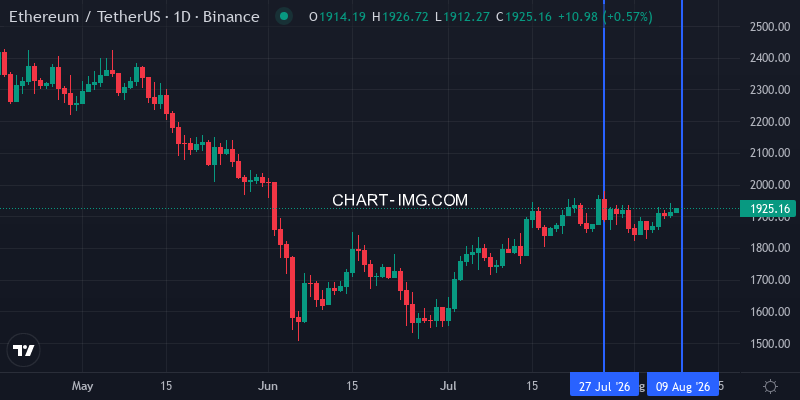Click the 1500.00 price axis label
This screenshot has height=400, width=800.
(770, 343)
